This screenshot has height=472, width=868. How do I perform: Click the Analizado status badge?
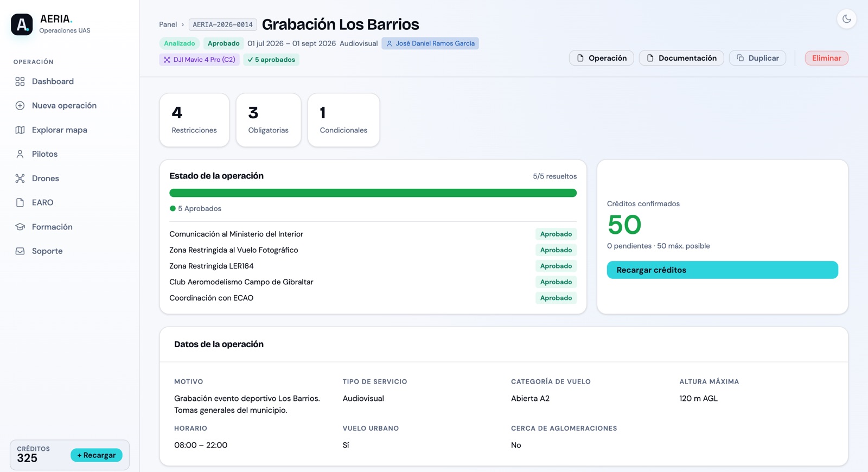[179, 43]
